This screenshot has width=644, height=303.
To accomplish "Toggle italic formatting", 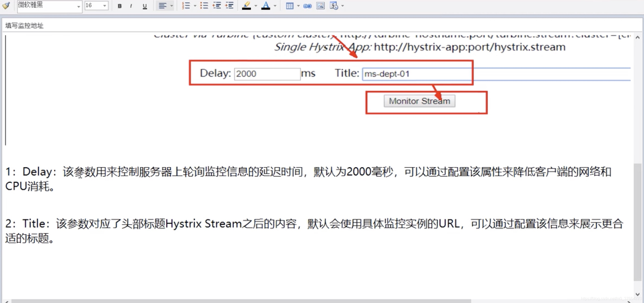I will 131,6.
